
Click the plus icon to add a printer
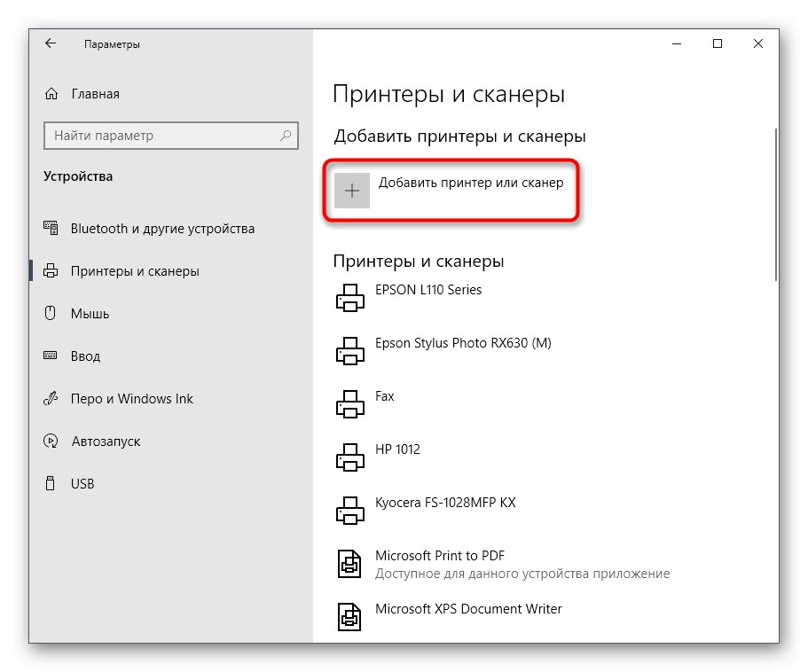point(353,191)
